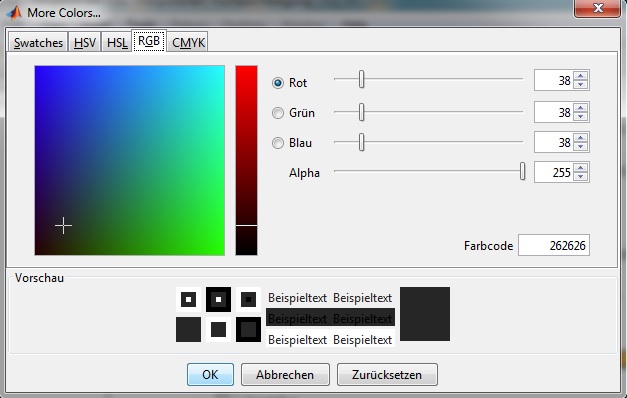Click the Grün slider handle
Screen dimensions: 627x398
coord(361,112)
